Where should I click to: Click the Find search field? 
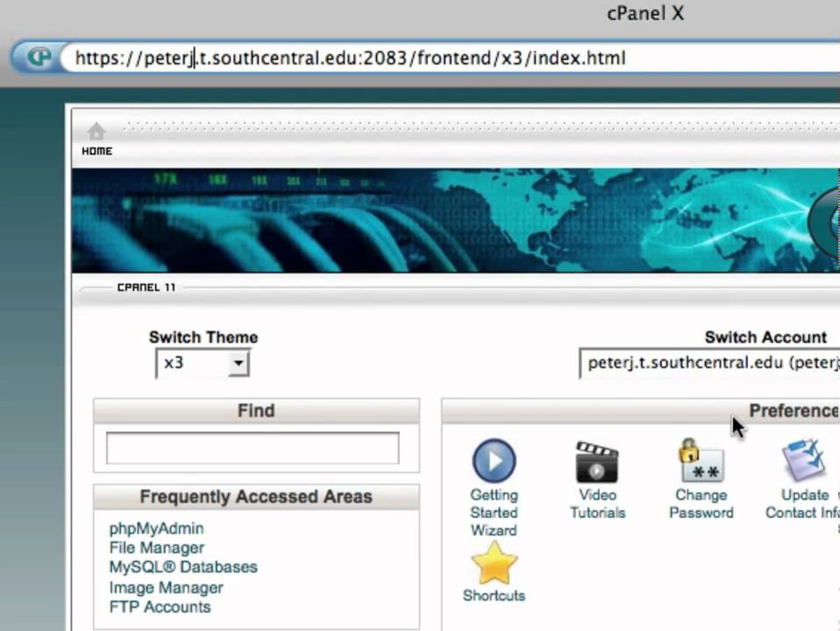coord(253,448)
